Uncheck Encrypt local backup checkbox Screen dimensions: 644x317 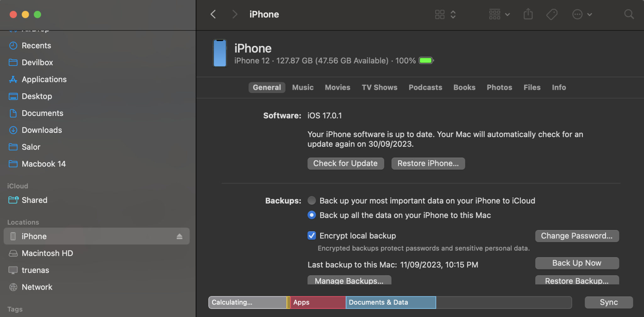click(x=312, y=236)
